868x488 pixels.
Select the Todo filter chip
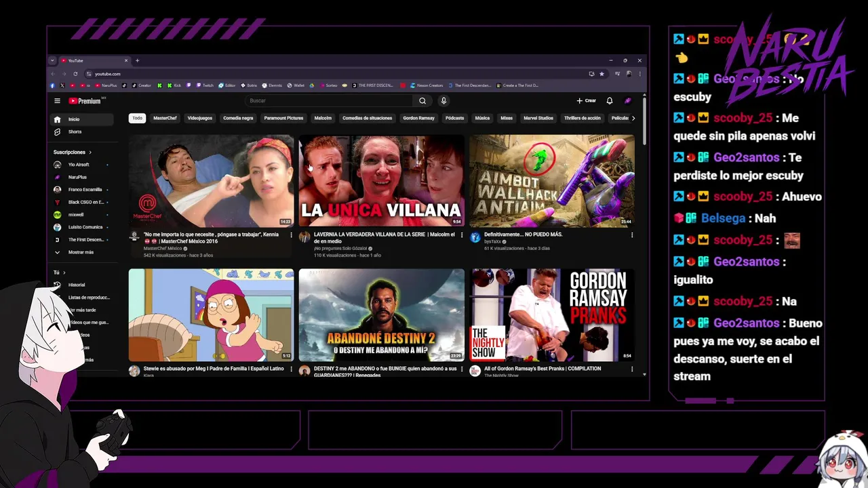pyautogui.click(x=138, y=118)
